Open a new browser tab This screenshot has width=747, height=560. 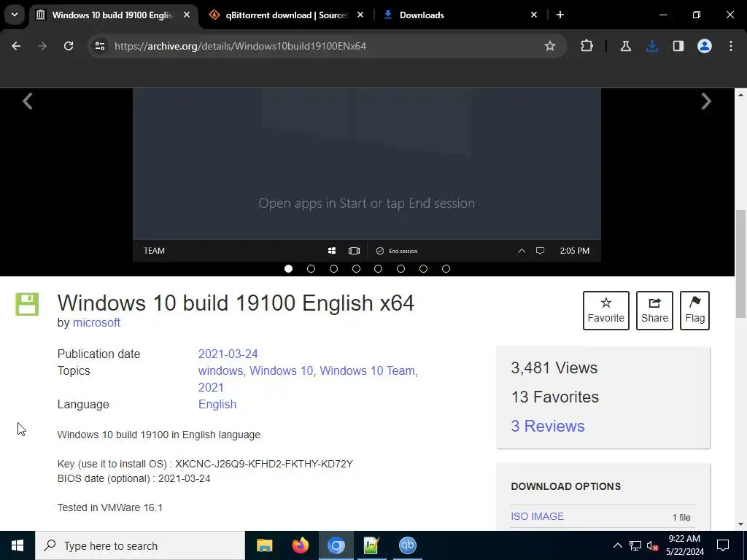click(x=560, y=15)
